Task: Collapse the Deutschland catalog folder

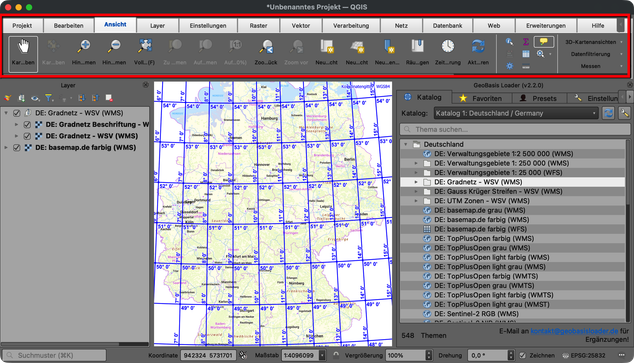Action: click(x=406, y=144)
